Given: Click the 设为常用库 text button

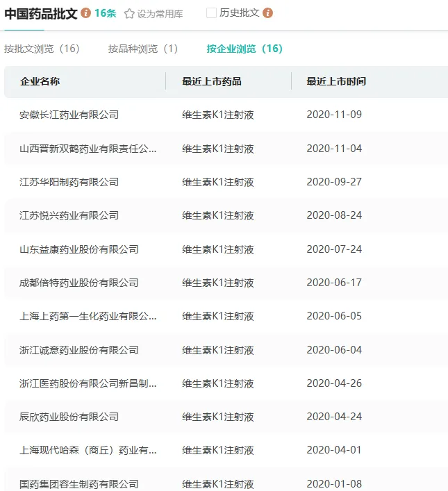Looking at the screenshot, I should (160, 14).
